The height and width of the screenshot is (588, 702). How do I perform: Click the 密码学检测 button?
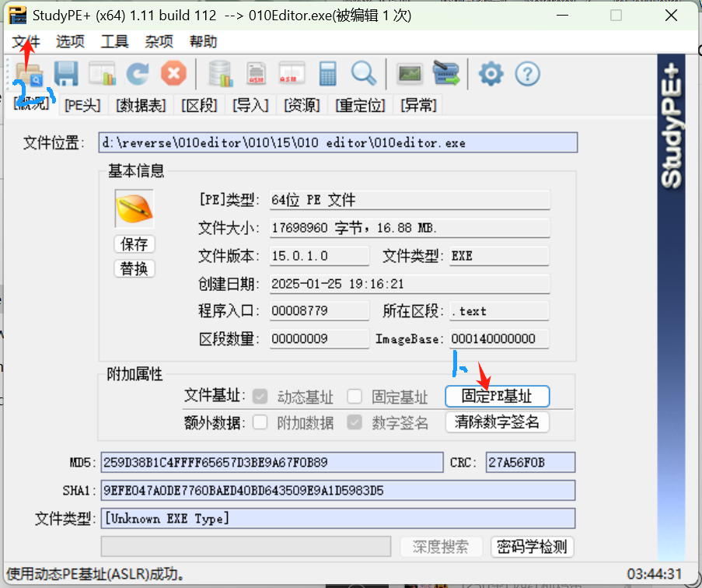(533, 547)
